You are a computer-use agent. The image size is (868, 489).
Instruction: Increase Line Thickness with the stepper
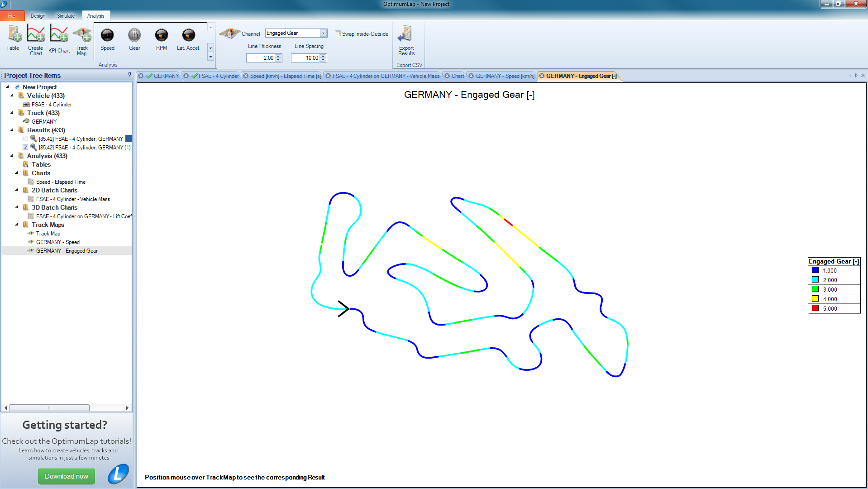pyautogui.click(x=279, y=56)
